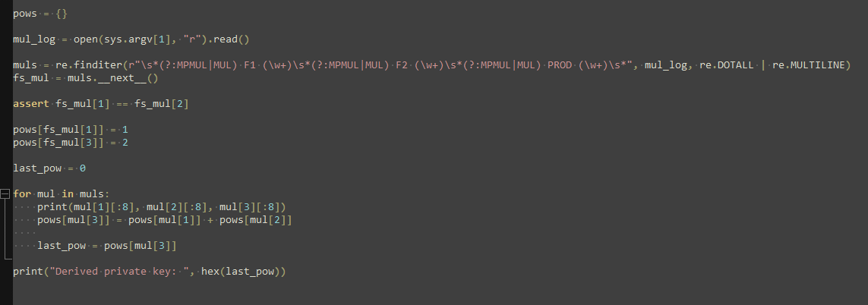The image size is (868, 305).
Task: Click the mul_log argument passed to finditer
Action: tap(665, 65)
